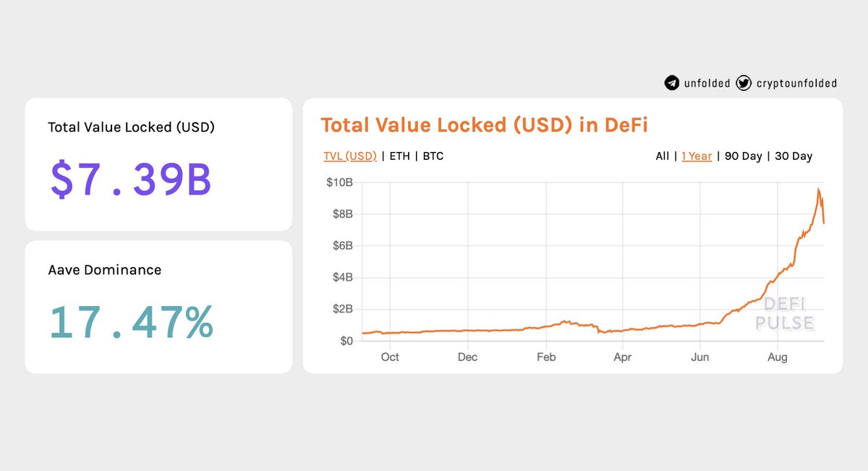This screenshot has width=868, height=471.
Task: Open the unfolded Telegram handle
Action: [x=707, y=83]
